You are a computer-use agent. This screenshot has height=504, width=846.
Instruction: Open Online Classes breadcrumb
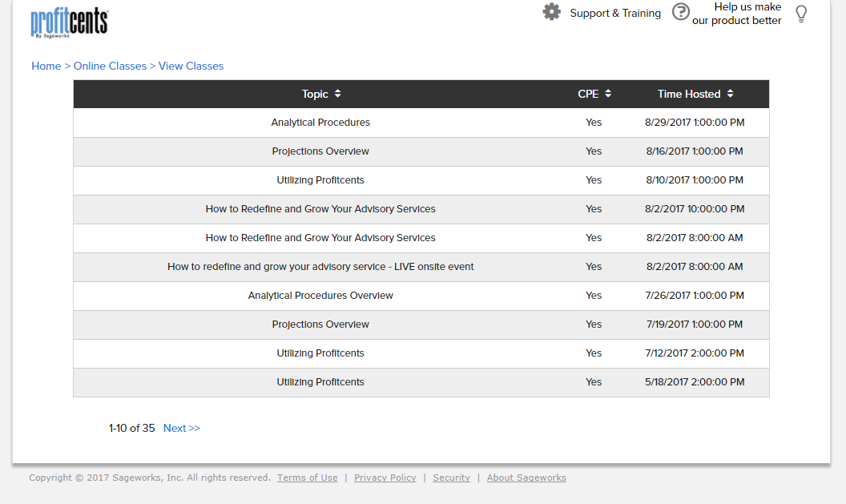[110, 66]
